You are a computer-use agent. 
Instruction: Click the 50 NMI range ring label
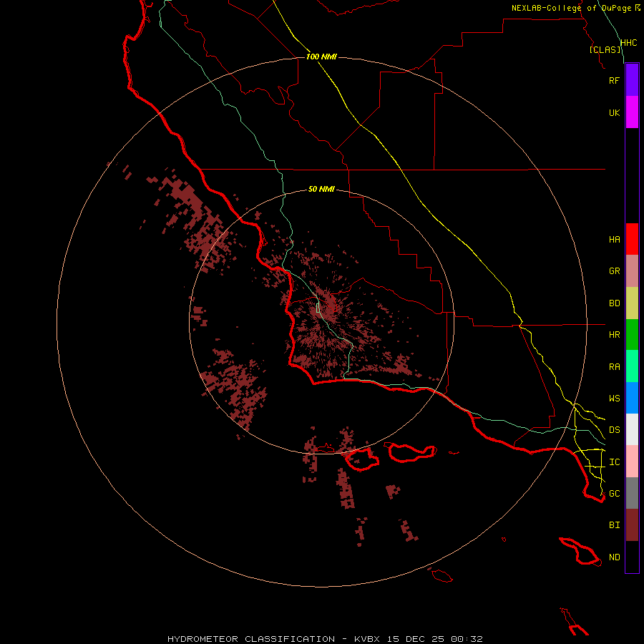pyautogui.click(x=321, y=189)
